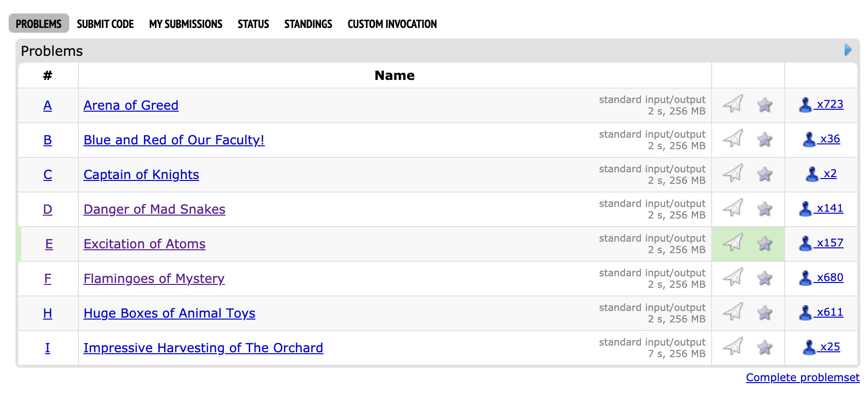View solvers icon x723 for problem A

coord(821,104)
